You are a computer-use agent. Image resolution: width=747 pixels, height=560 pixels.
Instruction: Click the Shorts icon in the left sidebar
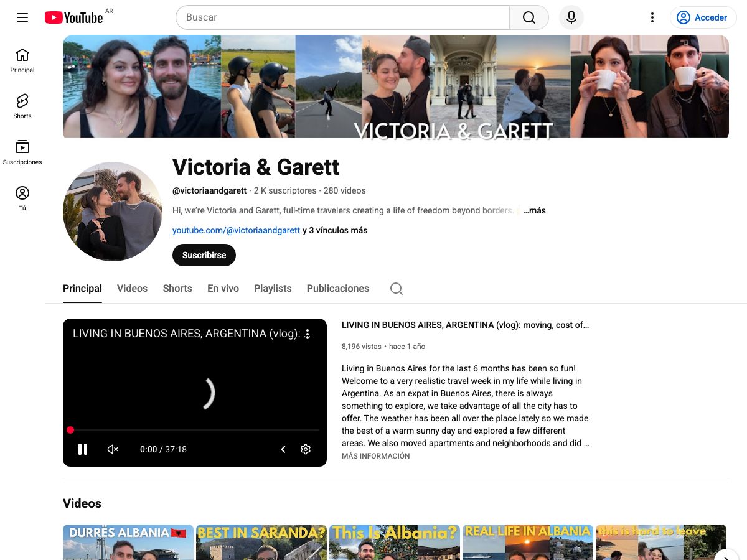click(x=22, y=106)
